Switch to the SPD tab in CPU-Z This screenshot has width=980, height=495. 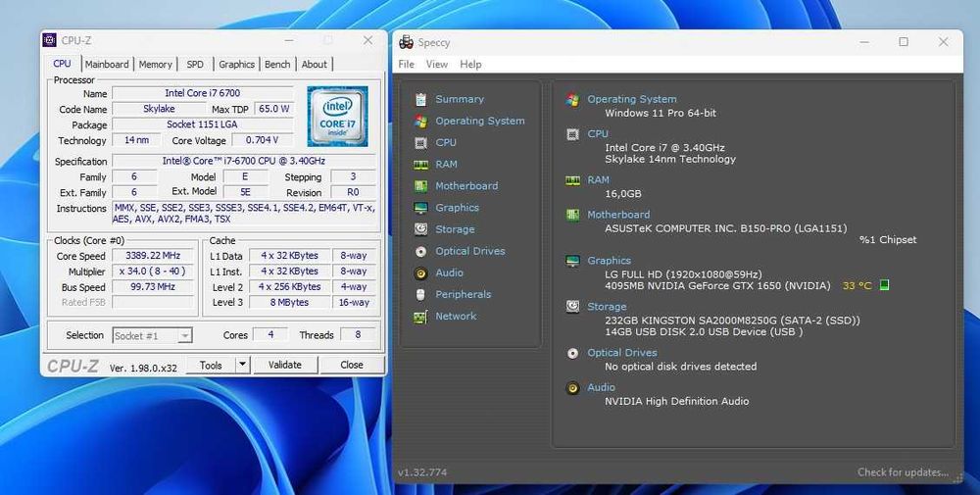point(195,65)
